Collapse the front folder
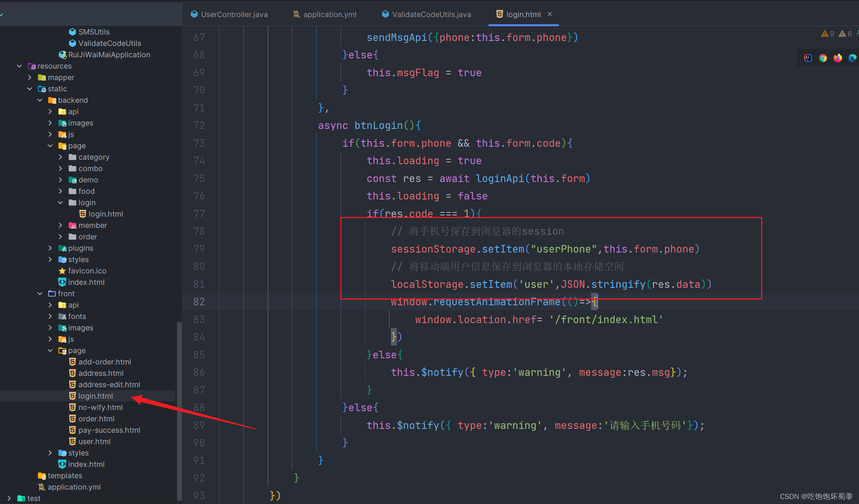 40,294
